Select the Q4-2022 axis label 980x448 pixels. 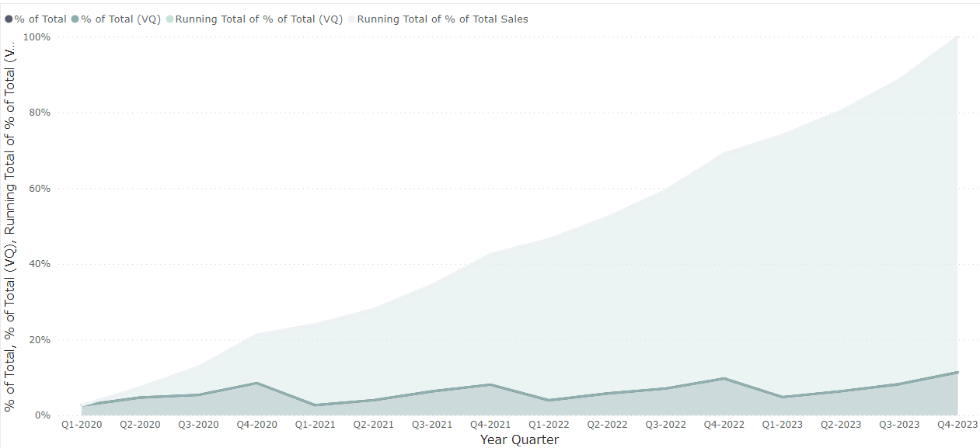pos(724,425)
